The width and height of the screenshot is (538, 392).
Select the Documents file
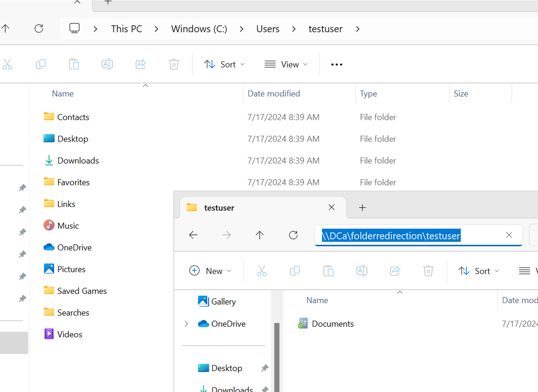[332, 324]
